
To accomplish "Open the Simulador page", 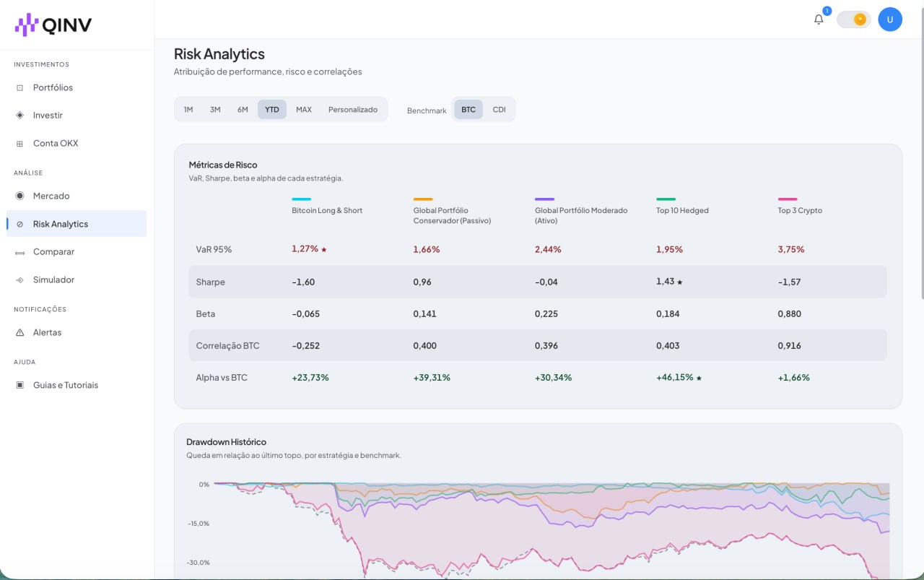I will tap(77, 280).
